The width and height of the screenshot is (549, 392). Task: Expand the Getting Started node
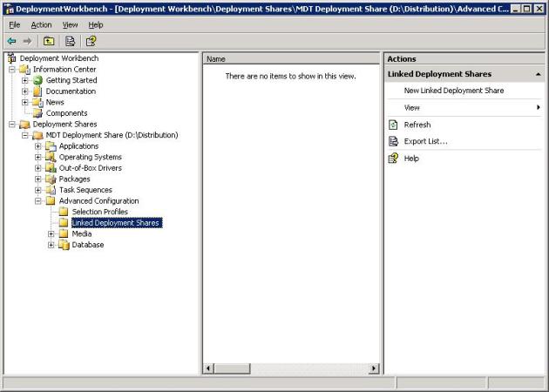click(25, 80)
